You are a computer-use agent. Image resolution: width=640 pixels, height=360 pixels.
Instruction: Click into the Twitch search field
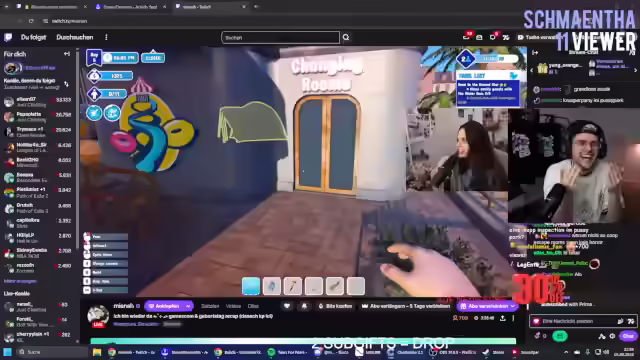click(x=280, y=38)
